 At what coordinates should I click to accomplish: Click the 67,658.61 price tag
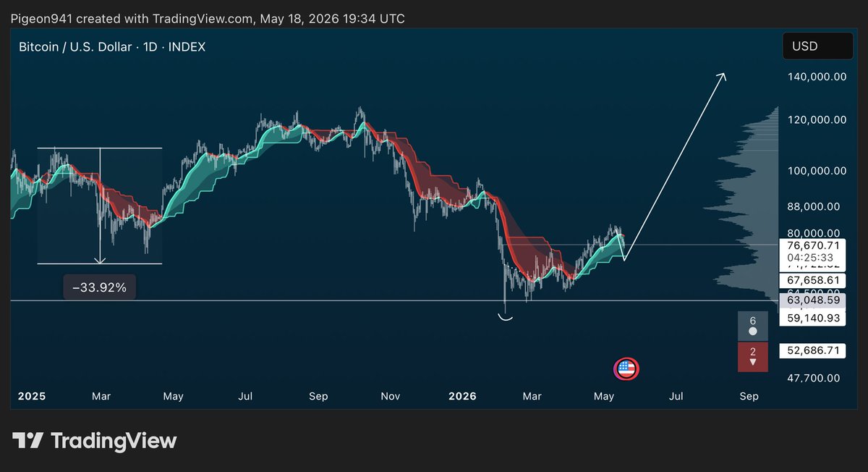pos(813,280)
